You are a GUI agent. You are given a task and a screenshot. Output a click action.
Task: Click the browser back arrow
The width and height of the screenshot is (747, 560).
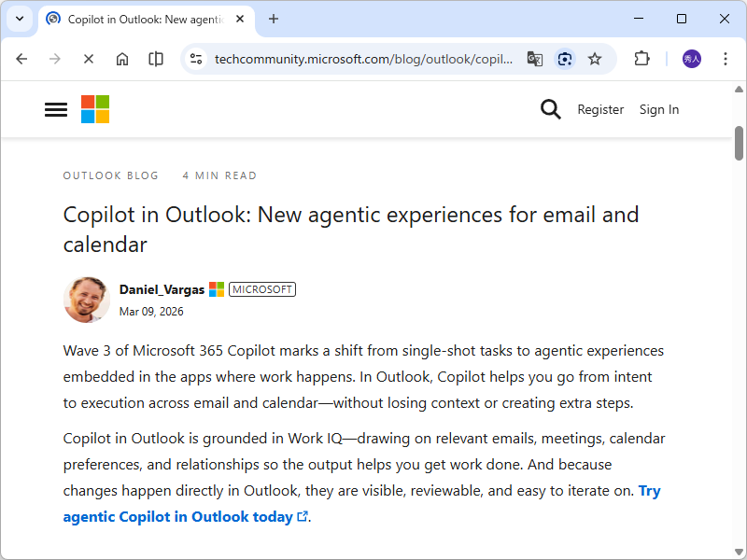21,59
